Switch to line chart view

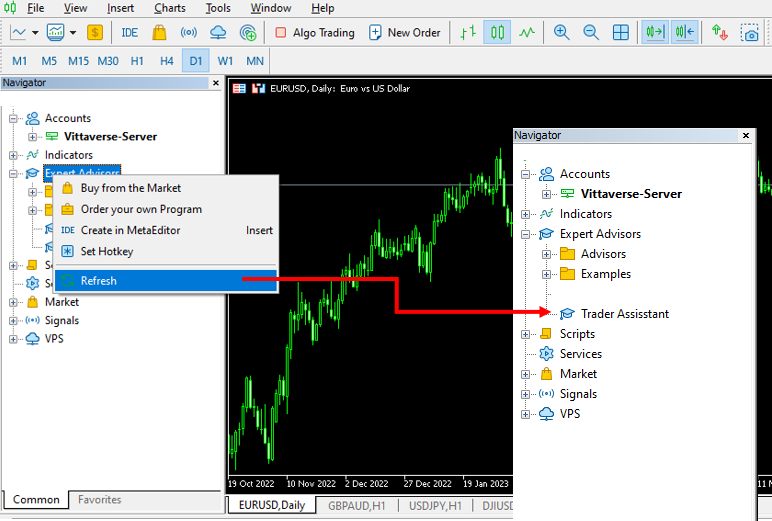coord(527,33)
